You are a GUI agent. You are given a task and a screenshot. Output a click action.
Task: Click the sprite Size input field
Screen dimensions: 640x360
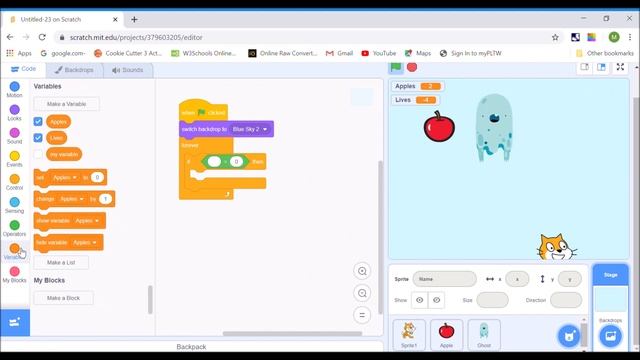492,300
